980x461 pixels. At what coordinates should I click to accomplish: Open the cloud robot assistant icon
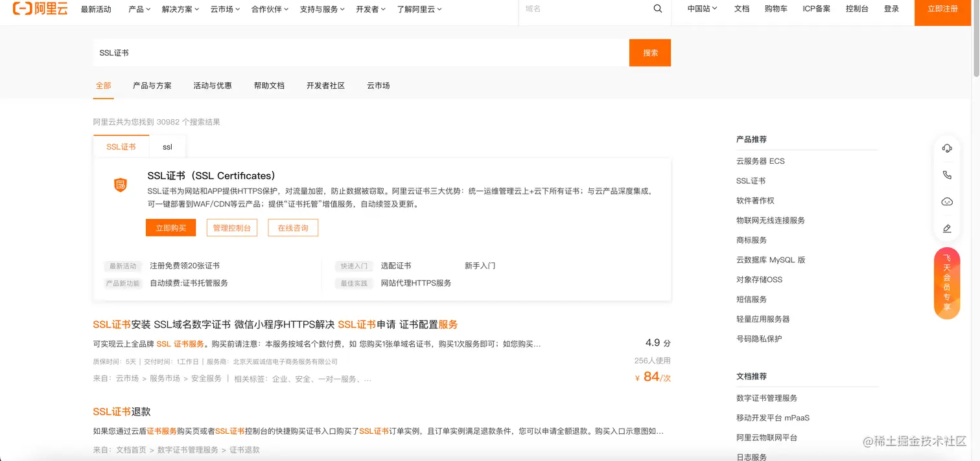tap(947, 202)
